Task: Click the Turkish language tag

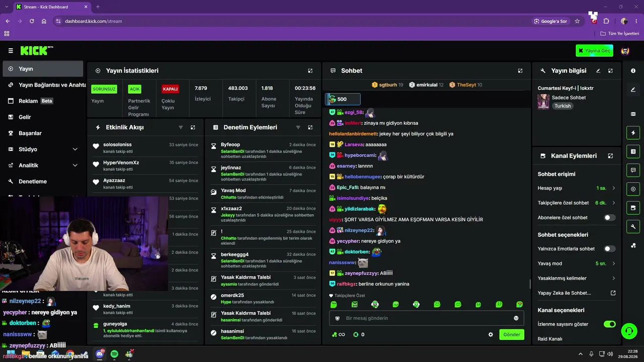Action: coord(562,106)
